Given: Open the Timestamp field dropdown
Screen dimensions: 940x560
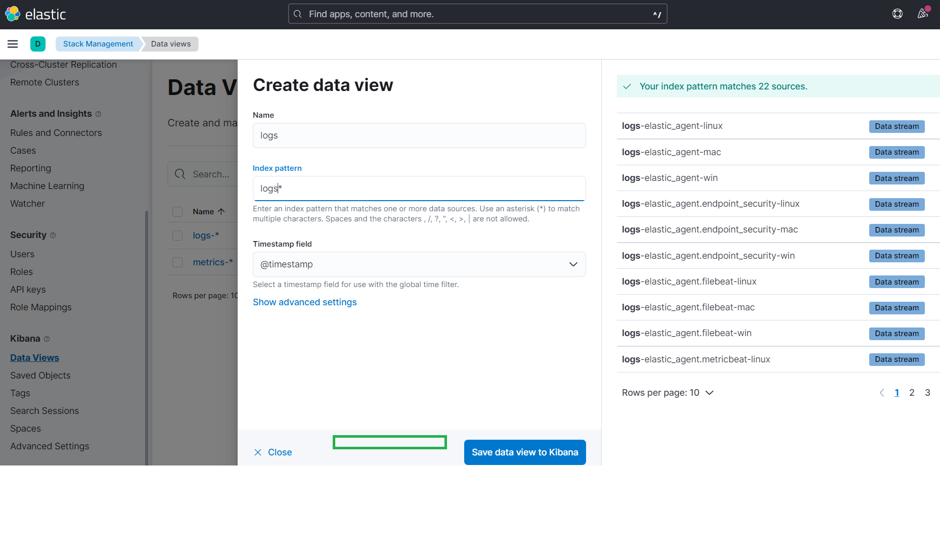Looking at the screenshot, I should click(419, 264).
